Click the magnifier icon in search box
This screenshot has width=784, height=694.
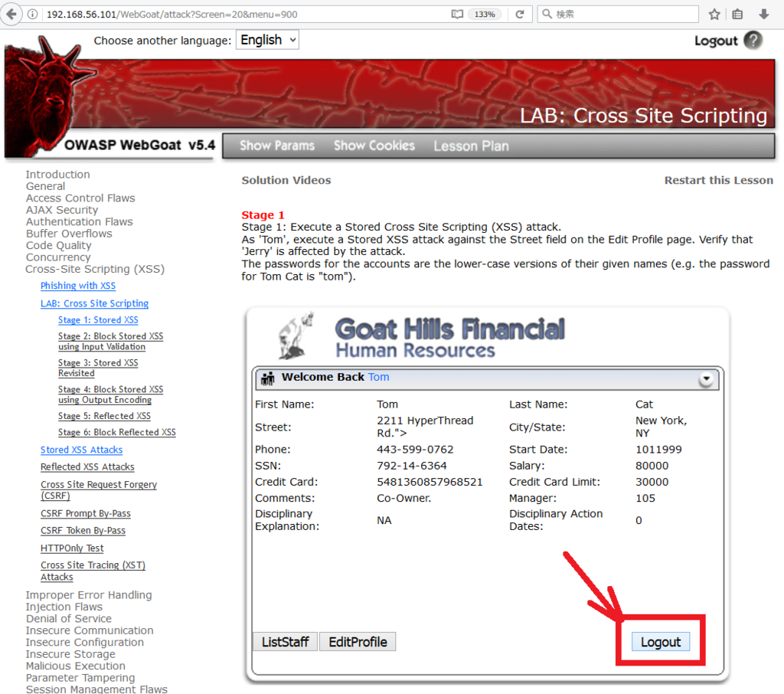[547, 14]
